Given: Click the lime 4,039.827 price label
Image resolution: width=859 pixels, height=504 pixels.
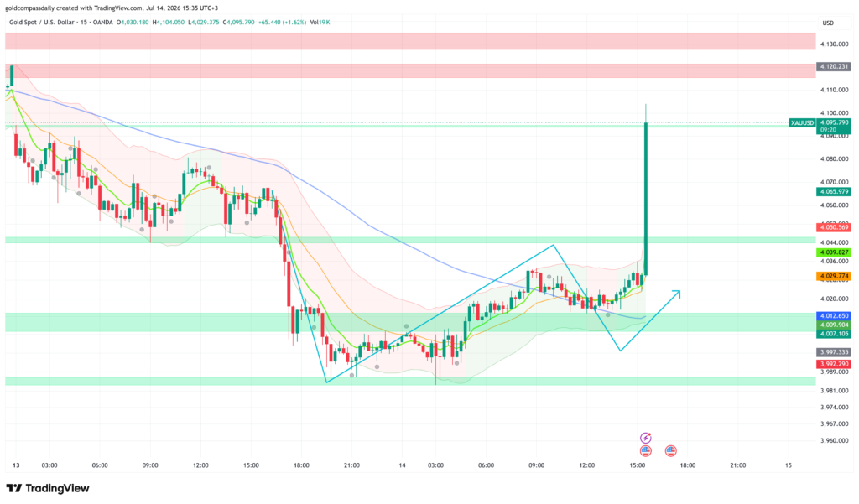Looking at the screenshot, I should tap(834, 252).
